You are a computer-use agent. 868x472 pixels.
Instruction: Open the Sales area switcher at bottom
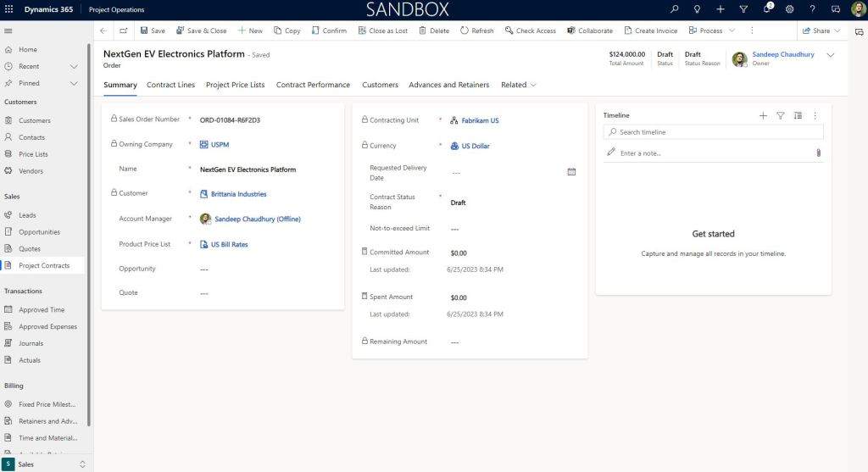point(46,464)
